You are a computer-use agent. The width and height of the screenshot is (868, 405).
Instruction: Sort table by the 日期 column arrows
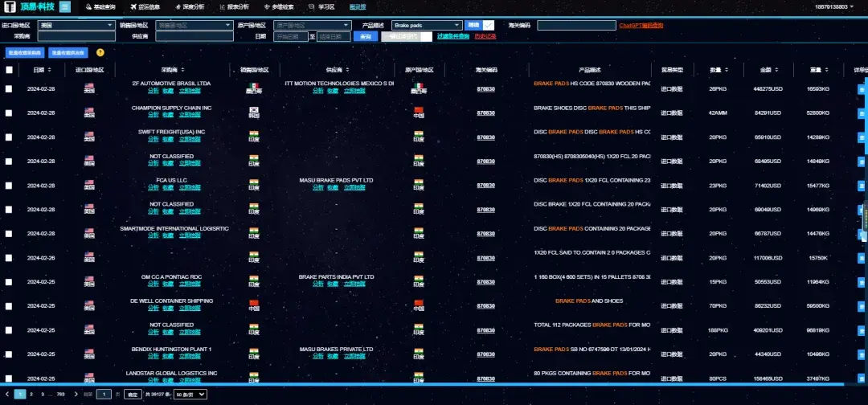[49, 70]
